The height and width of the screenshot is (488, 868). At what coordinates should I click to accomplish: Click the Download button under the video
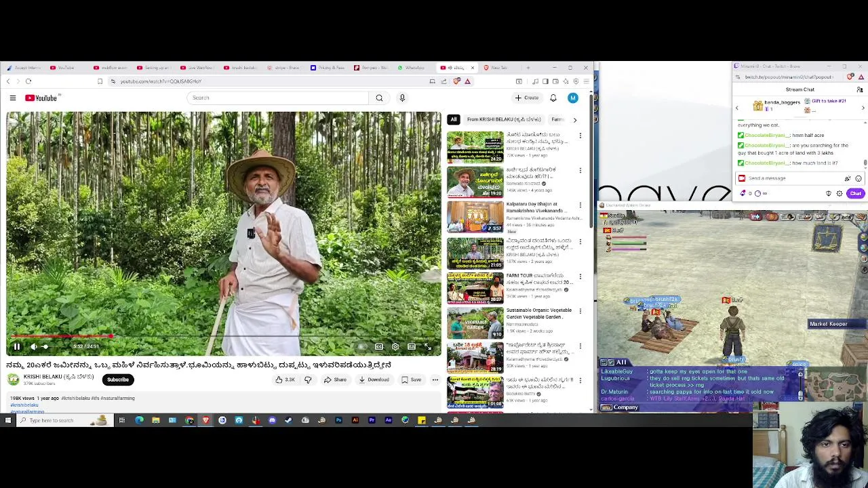(x=374, y=380)
